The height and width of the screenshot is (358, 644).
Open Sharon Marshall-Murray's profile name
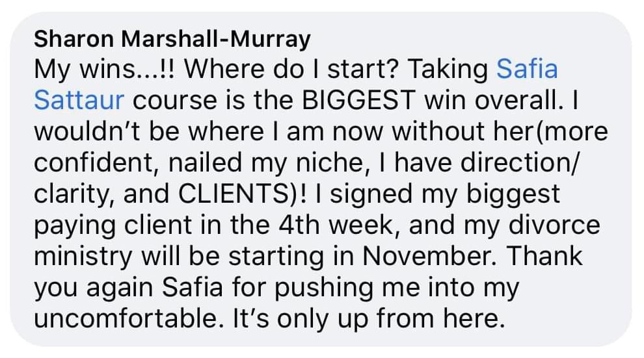(172, 40)
